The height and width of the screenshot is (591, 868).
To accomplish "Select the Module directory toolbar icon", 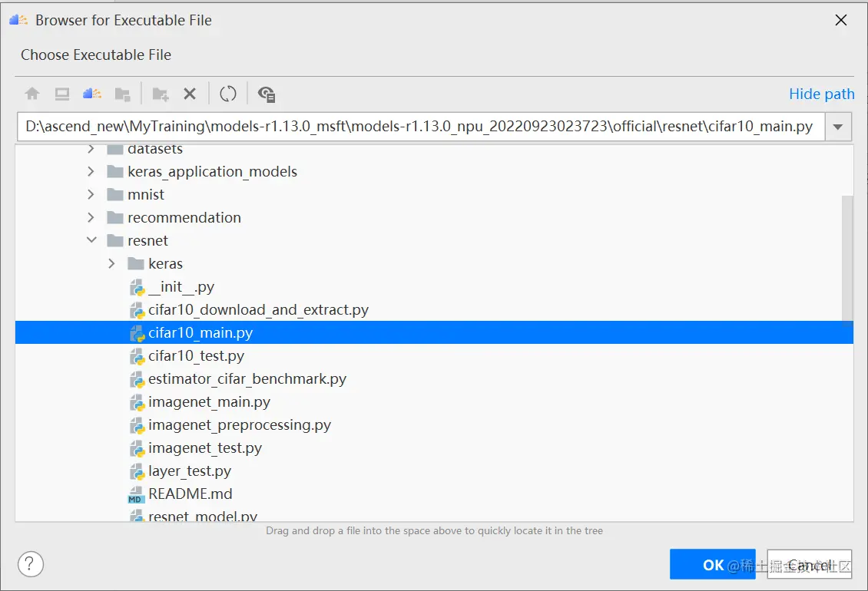I will pyautogui.click(x=122, y=94).
